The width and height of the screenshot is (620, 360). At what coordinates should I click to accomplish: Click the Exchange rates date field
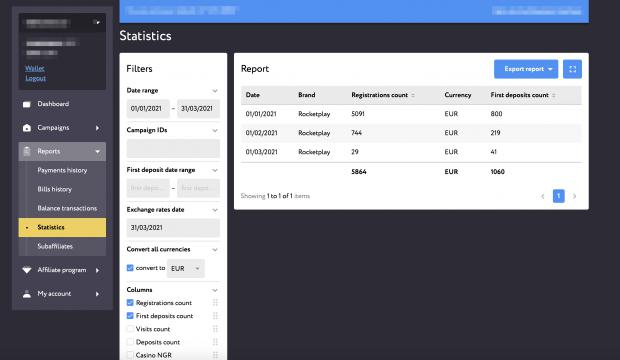(x=173, y=228)
